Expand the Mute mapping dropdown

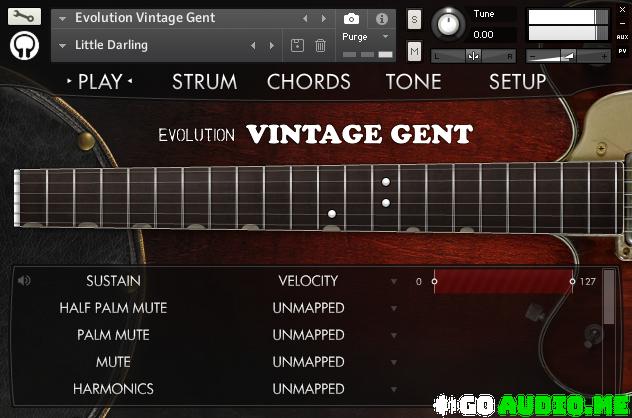click(x=394, y=362)
